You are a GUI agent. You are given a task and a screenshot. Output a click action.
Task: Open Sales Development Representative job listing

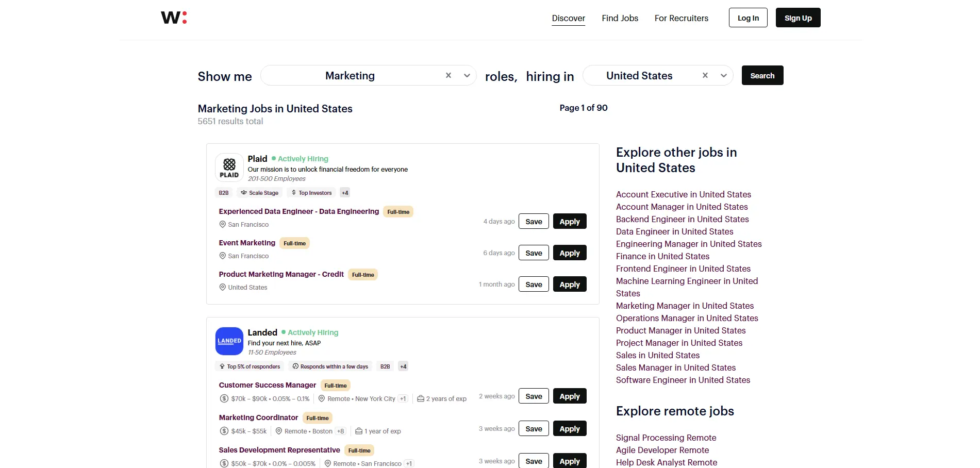tap(279, 450)
